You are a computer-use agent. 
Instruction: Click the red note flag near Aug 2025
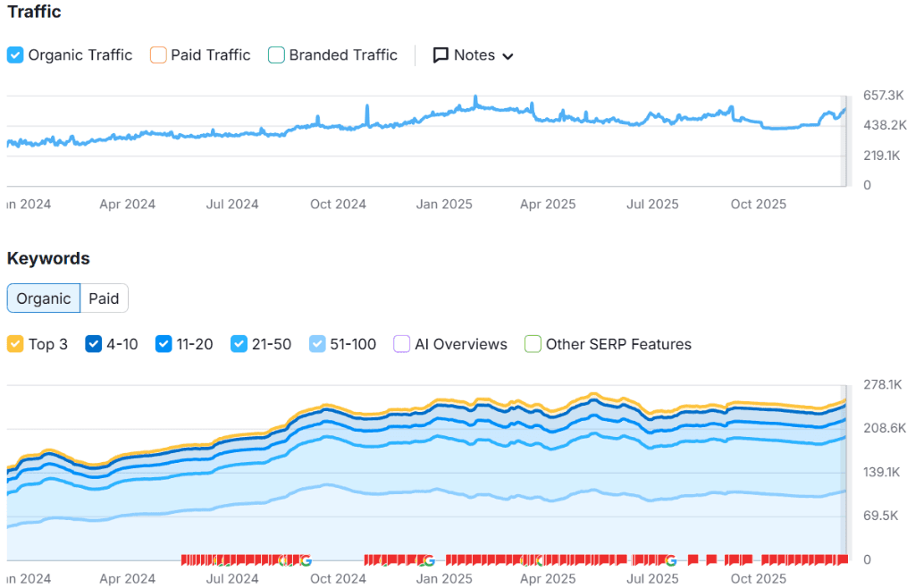(x=693, y=559)
